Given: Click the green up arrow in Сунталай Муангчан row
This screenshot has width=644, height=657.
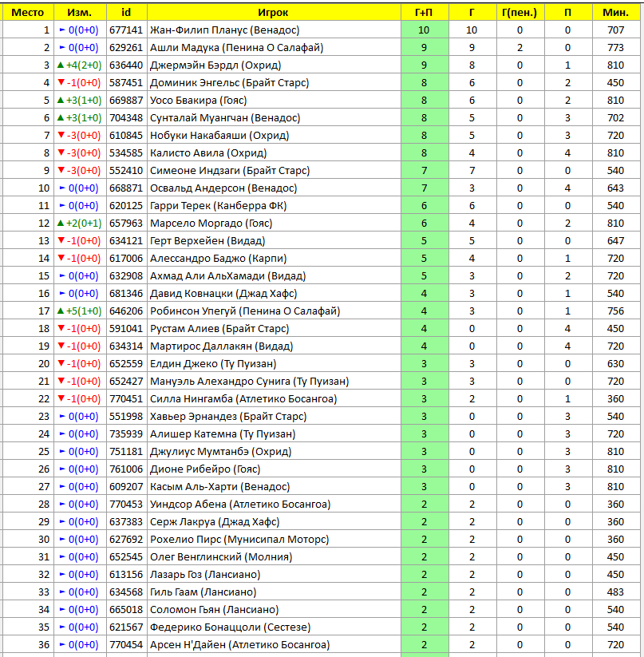Looking at the screenshot, I should [x=61, y=117].
